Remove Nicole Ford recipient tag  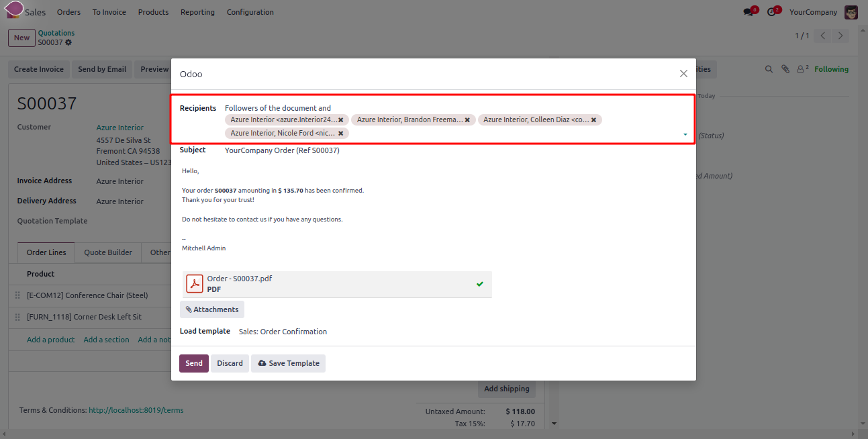340,134
